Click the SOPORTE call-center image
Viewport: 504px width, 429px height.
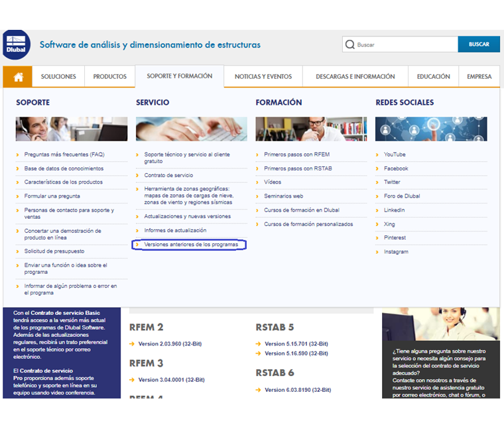pyautogui.click(x=72, y=129)
